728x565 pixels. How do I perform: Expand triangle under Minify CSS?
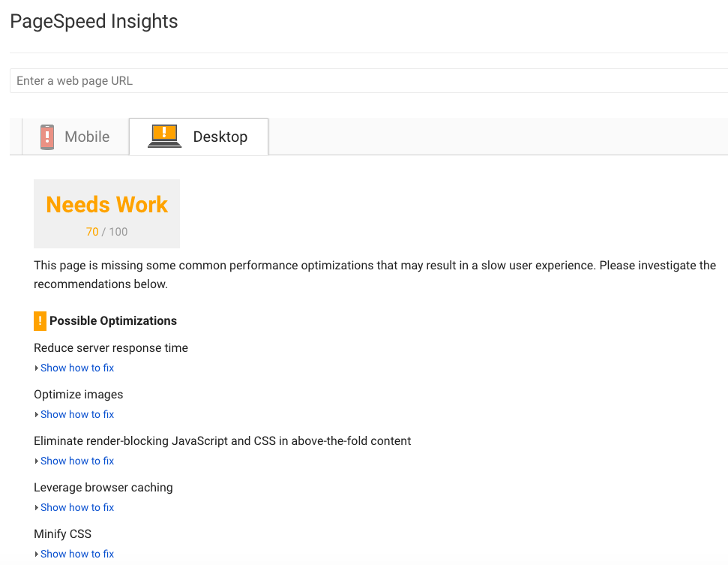37,554
